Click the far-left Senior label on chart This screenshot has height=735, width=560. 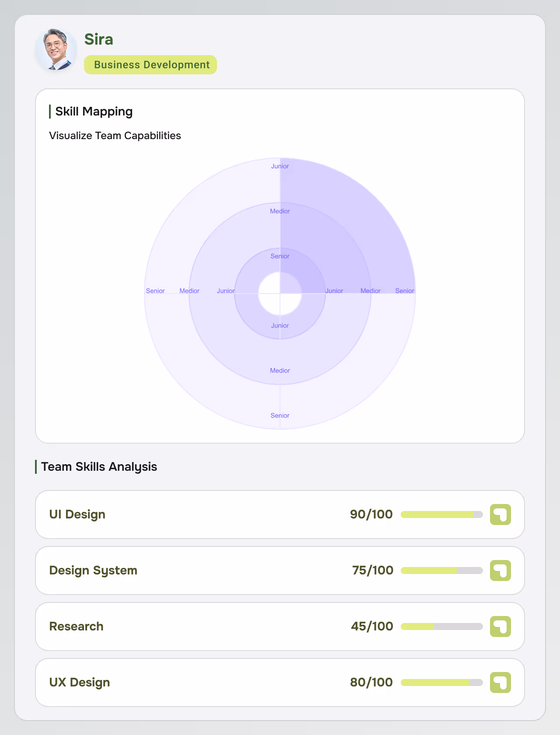click(x=155, y=291)
